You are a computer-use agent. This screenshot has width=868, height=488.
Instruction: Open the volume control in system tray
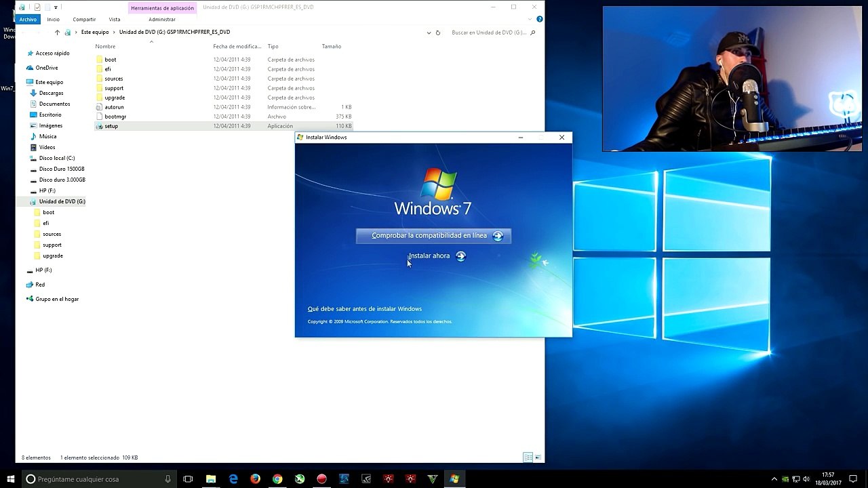806,479
